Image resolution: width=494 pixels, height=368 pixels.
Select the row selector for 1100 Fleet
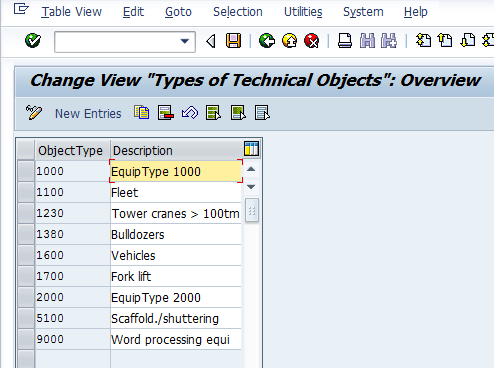click(x=26, y=192)
